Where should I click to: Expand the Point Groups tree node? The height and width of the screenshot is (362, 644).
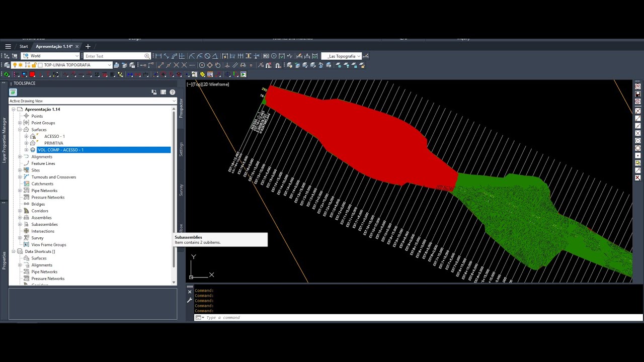(20, 123)
